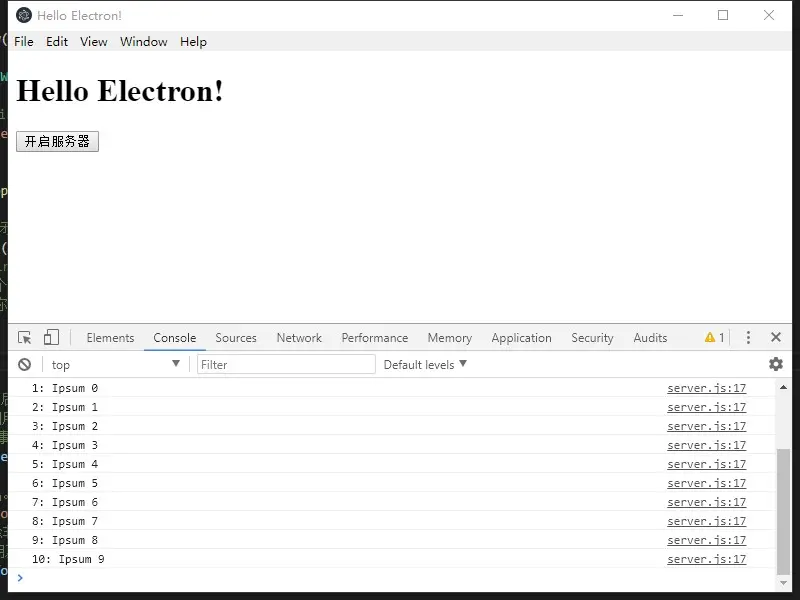This screenshot has width=800, height=600.
Task: Open server.js:17 link for Ipsum 2
Action: click(x=706, y=426)
